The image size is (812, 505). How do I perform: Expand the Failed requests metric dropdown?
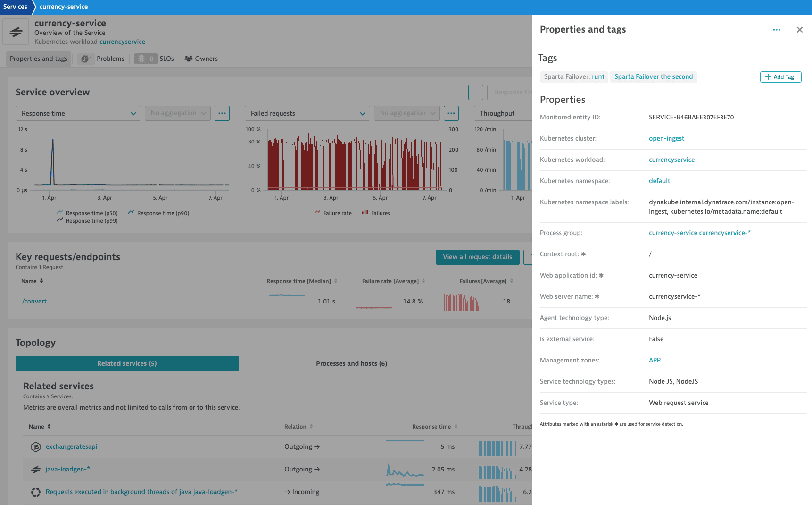coord(307,113)
